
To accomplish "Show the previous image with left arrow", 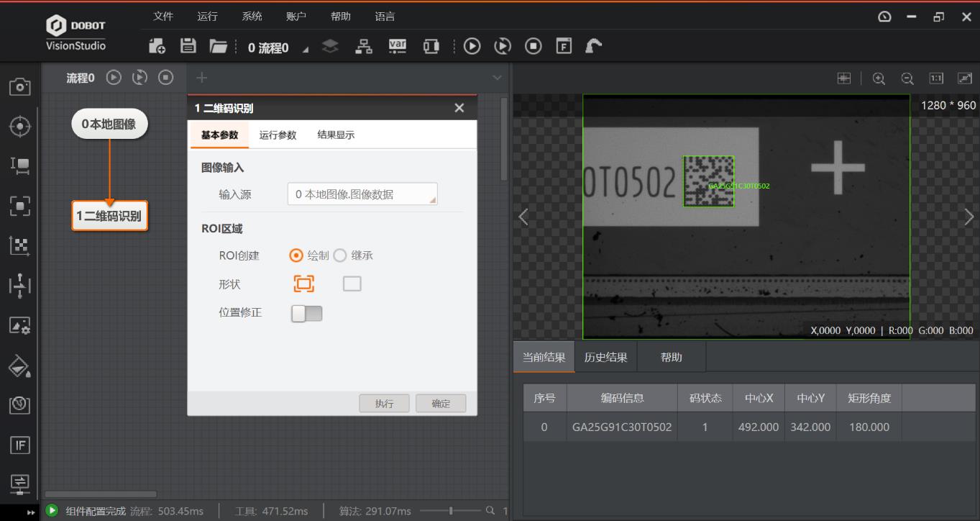I will click(523, 217).
